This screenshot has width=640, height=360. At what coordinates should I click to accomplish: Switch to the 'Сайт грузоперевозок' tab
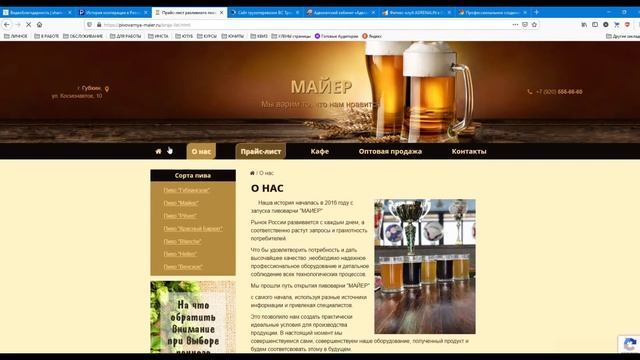click(265, 13)
